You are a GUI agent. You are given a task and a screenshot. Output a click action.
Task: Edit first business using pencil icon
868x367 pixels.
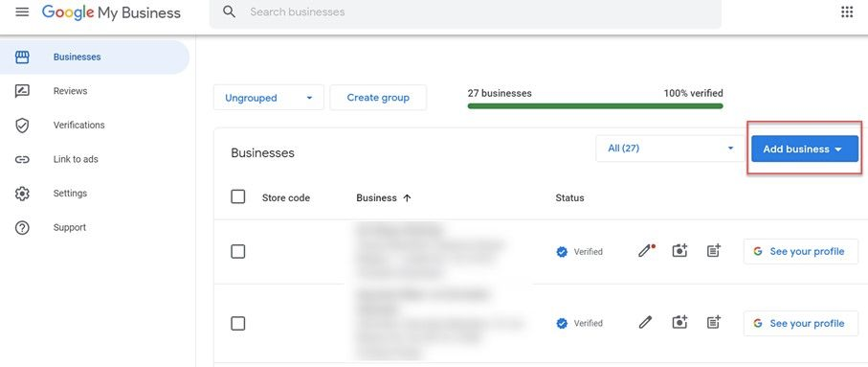[x=645, y=251]
